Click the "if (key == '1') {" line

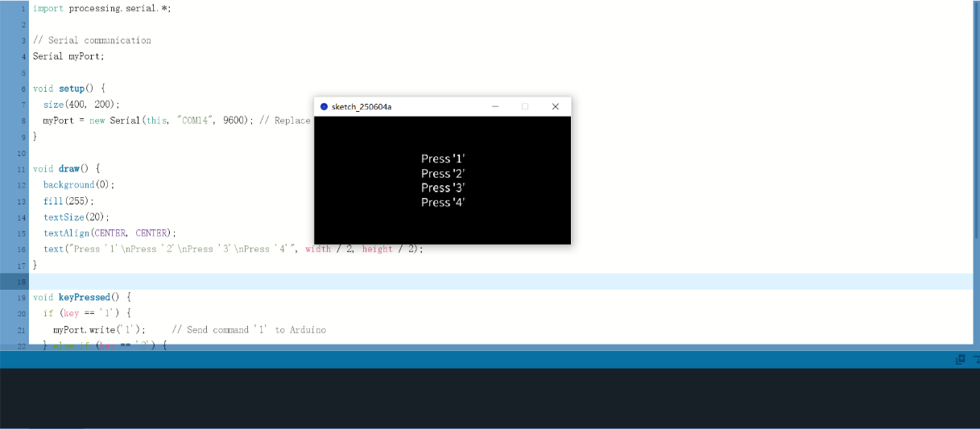point(87,314)
